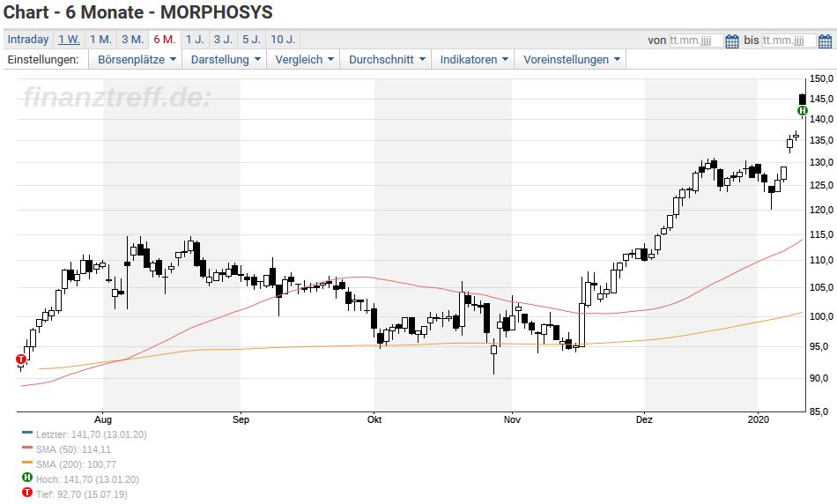
Task: Switch to the 1 M. timeframe
Action: 100,40
